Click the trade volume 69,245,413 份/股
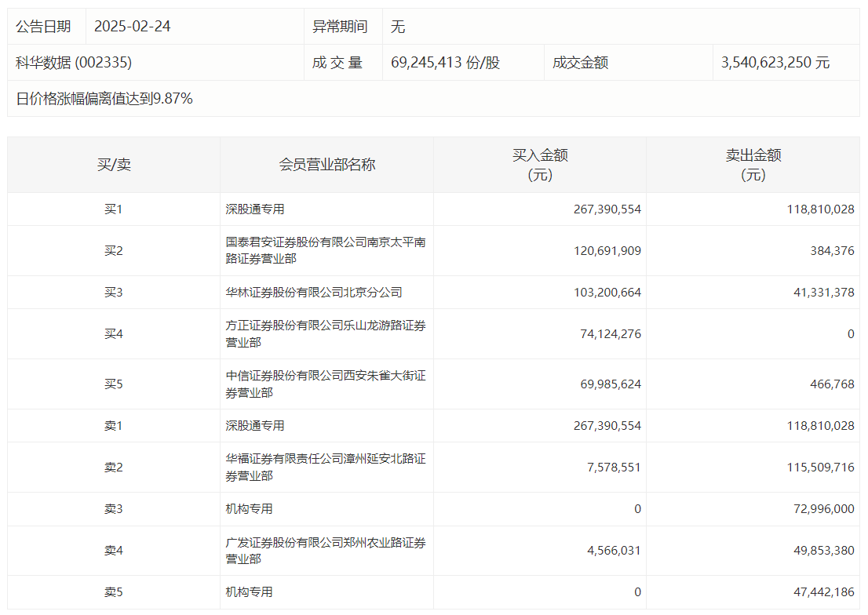Screen dimensions: 868x615 pyautogui.click(x=445, y=63)
